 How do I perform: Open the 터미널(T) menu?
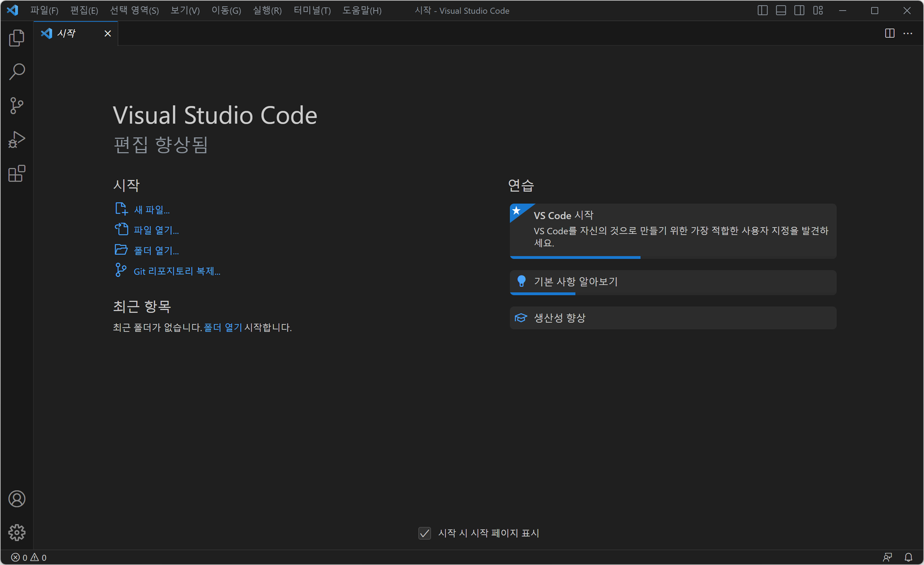pos(312,10)
